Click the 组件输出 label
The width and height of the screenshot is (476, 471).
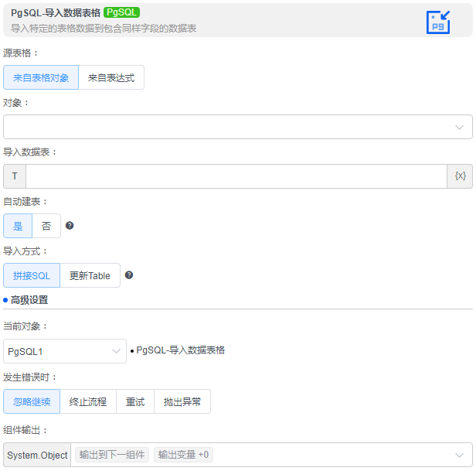coord(25,430)
